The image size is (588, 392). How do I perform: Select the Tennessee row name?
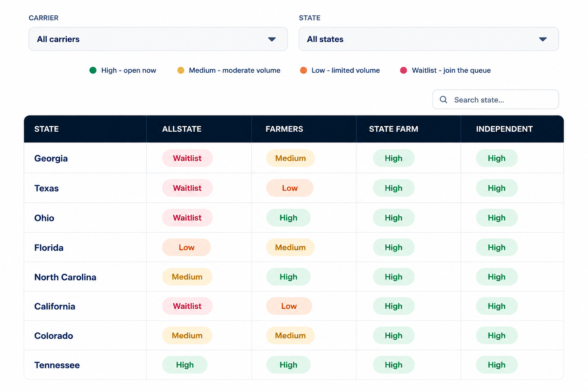[x=57, y=365]
